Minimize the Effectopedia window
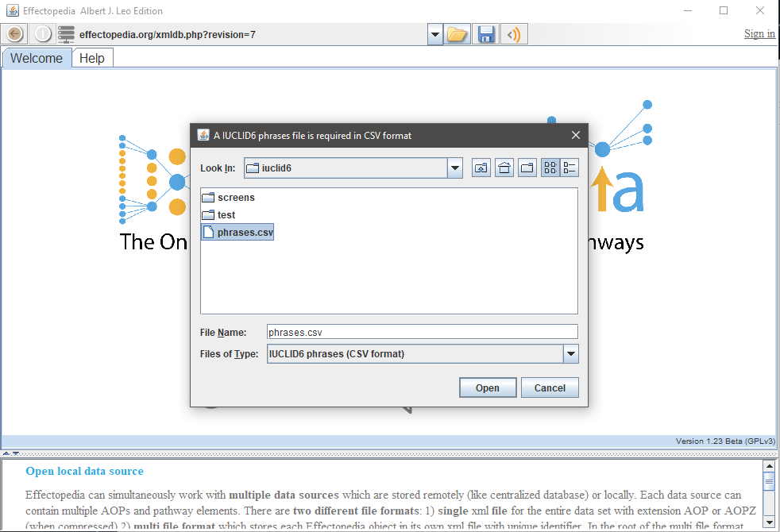Screen dimensions: 780x532 (x=688, y=10)
